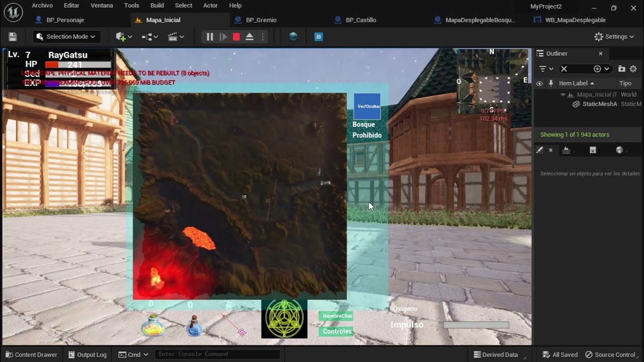Image resolution: width=644 pixels, height=362 pixels.
Task: Stop the running game session
Action: tap(236, 37)
